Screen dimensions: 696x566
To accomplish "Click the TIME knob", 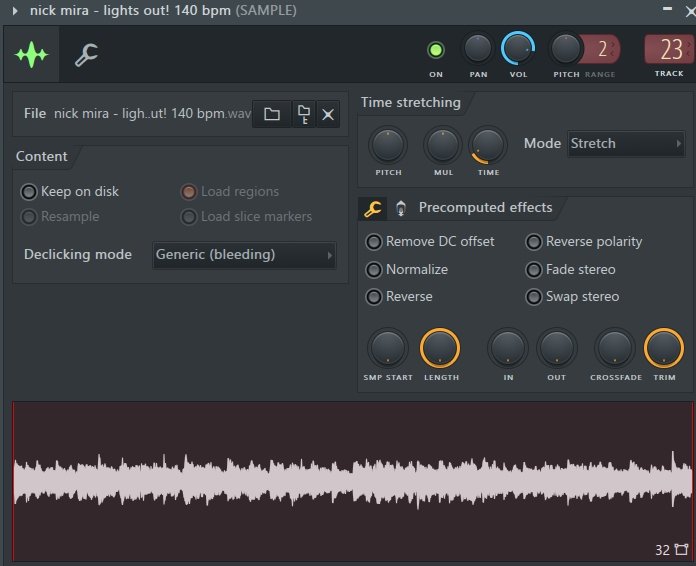I will tap(487, 146).
